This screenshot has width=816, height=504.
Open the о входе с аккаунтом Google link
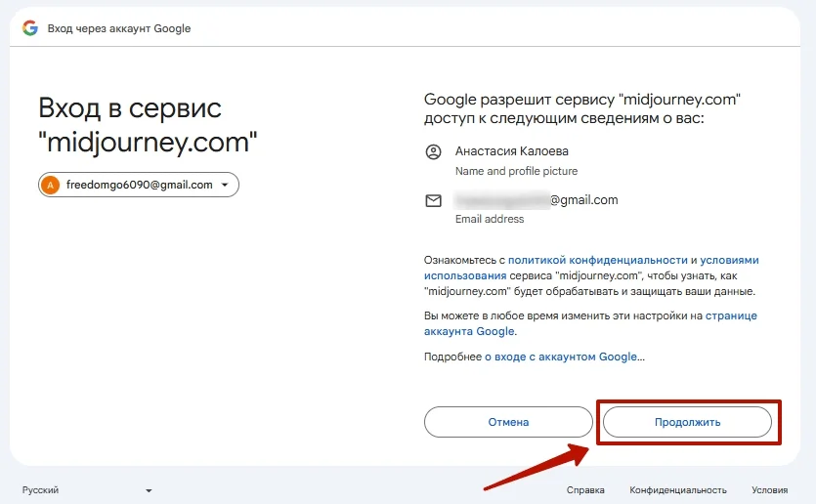tap(561, 357)
